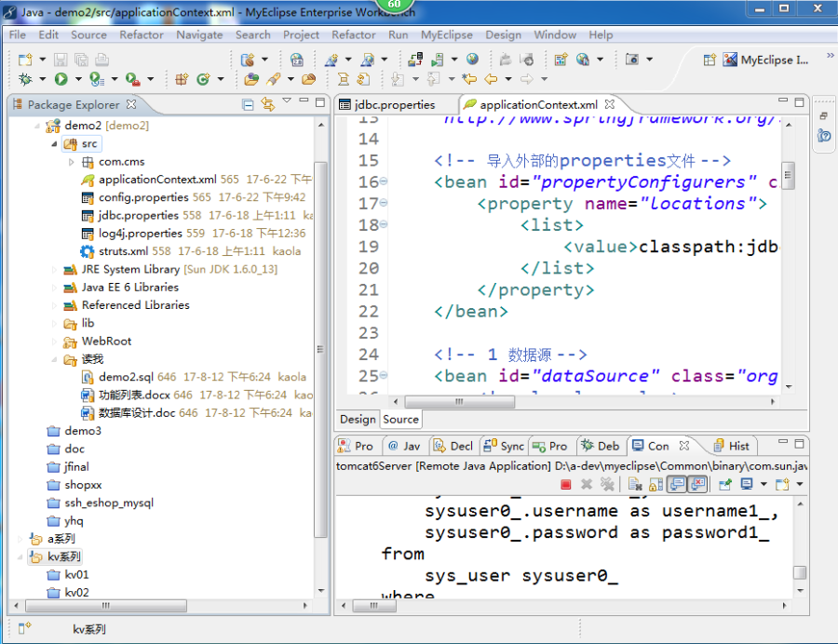Screen dimensions: 838x644
Task: Click the screenshot capture camera icon
Action: point(631,60)
